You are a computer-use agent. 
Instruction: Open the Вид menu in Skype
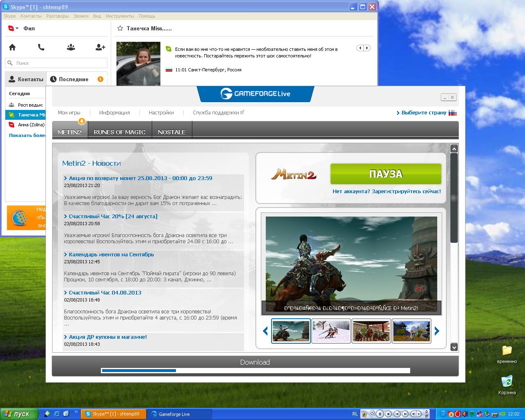[97, 16]
